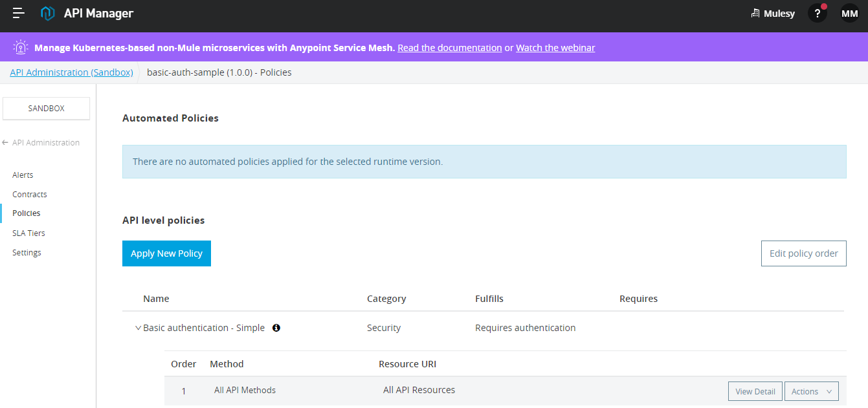Click the API Manager title text

[98, 13]
